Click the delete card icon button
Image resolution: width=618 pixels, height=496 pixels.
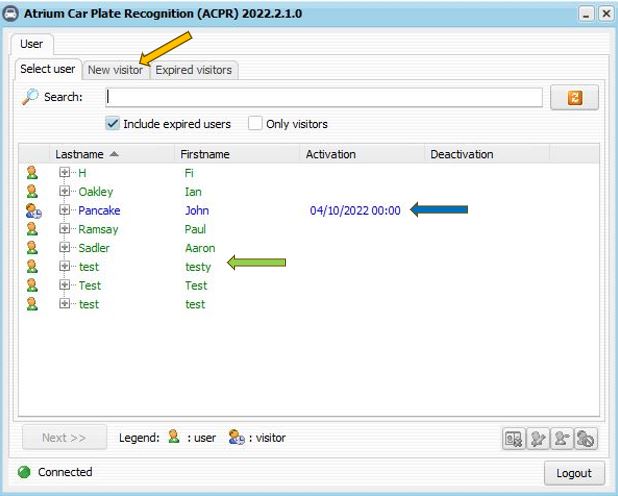514,438
